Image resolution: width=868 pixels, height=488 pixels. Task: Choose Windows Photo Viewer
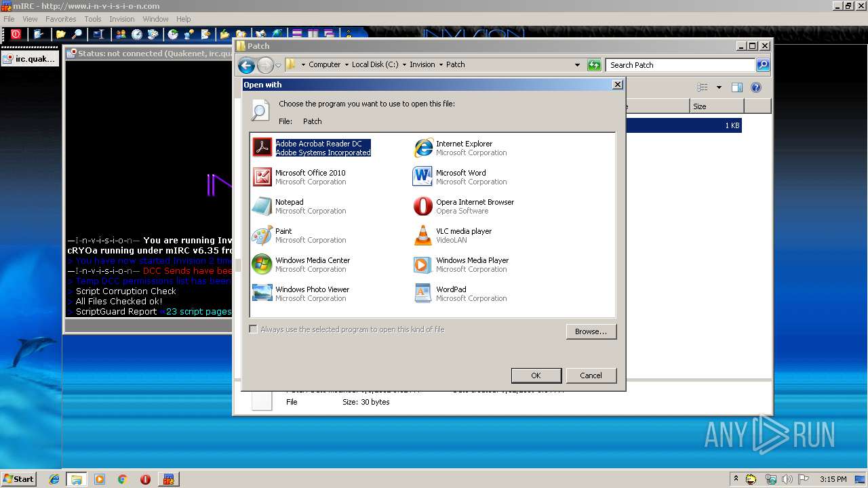(x=301, y=293)
